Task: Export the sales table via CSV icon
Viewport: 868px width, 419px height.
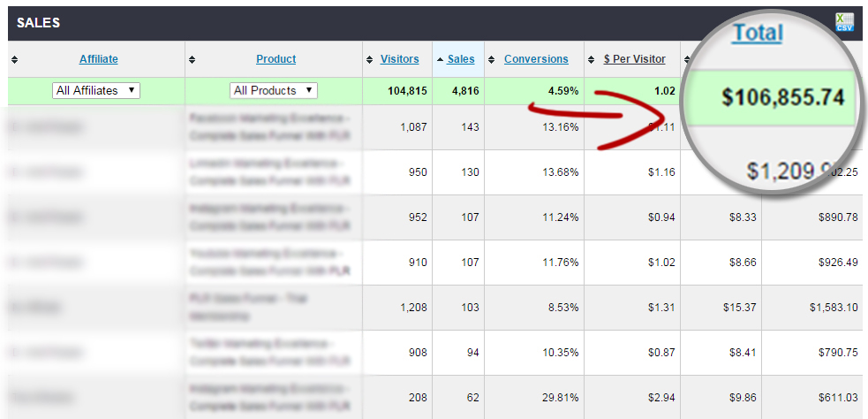Action: point(845,23)
